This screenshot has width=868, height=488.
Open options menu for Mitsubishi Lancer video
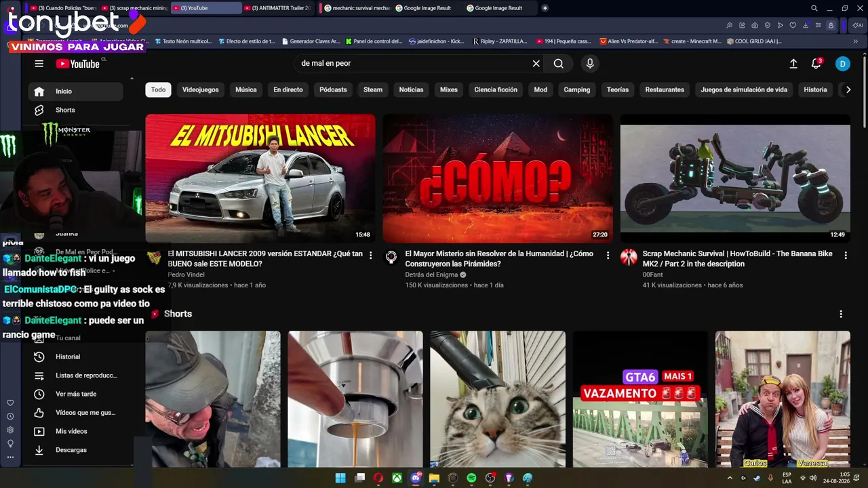(x=370, y=255)
